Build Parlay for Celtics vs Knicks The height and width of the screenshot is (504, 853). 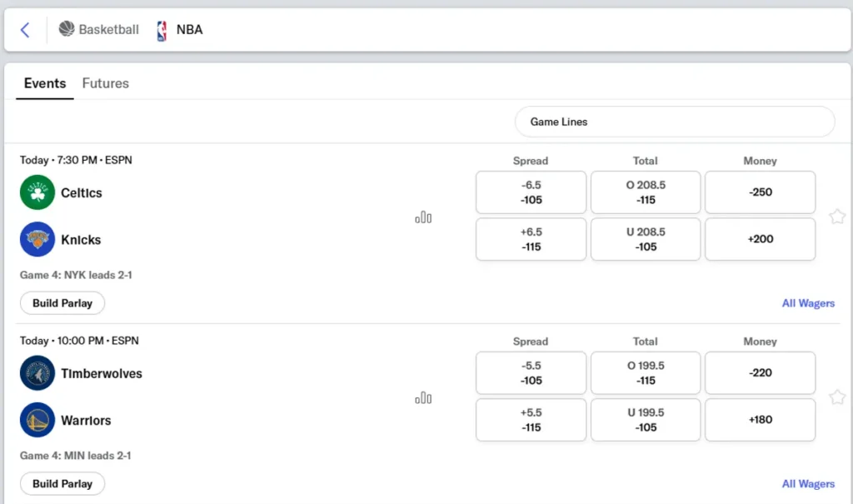point(62,303)
